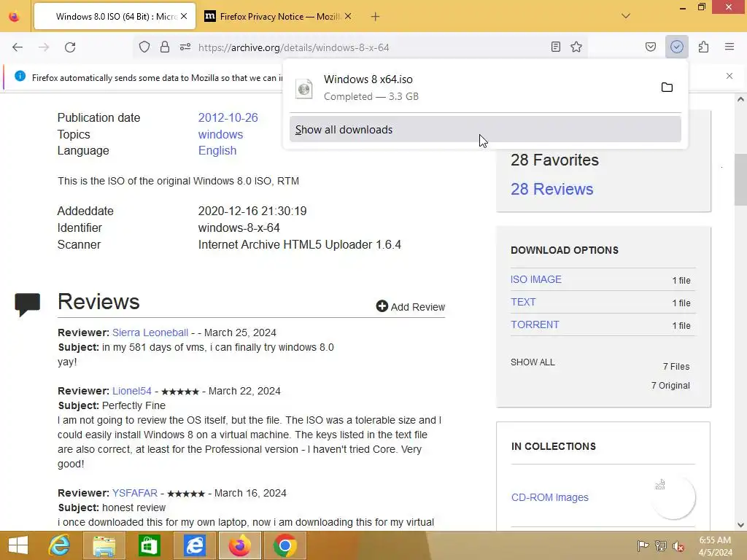Click the CD-ROM Images collection thumbnail
The width and height of the screenshot is (747, 560).
[673, 497]
